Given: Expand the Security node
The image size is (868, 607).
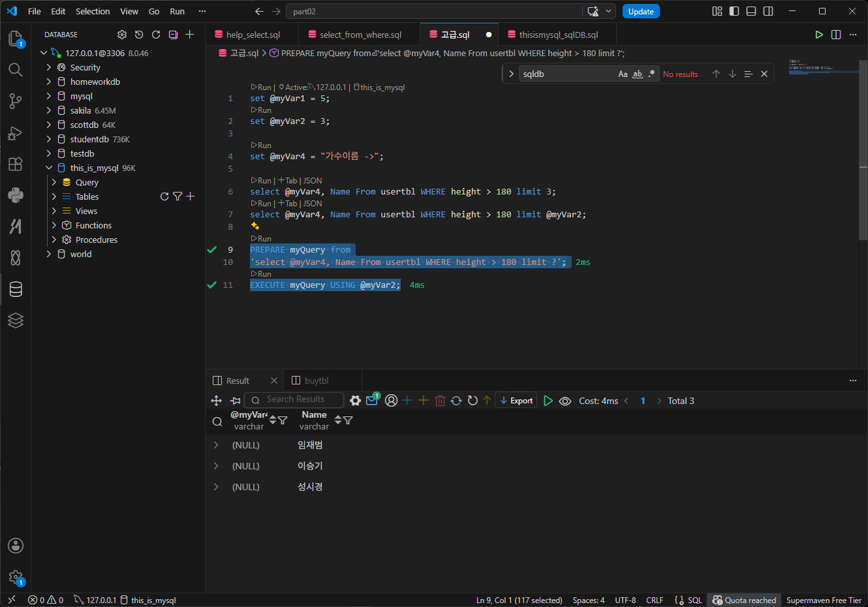Looking at the screenshot, I should coord(49,67).
